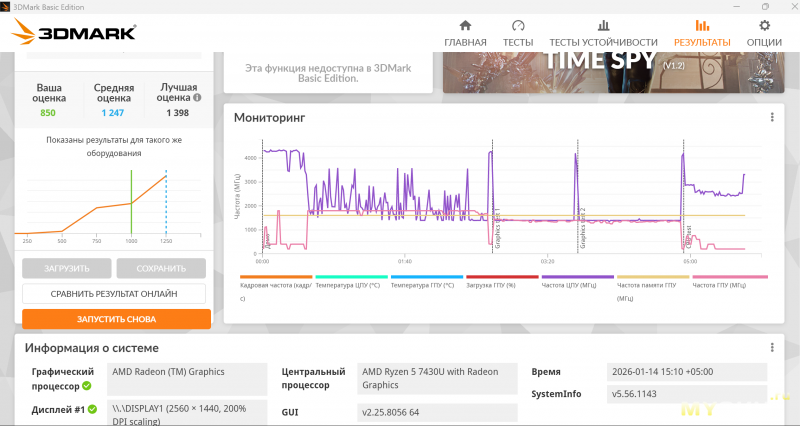Click info icon beside Лучшая оценка
This screenshot has width=800, height=426.
click(x=197, y=98)
